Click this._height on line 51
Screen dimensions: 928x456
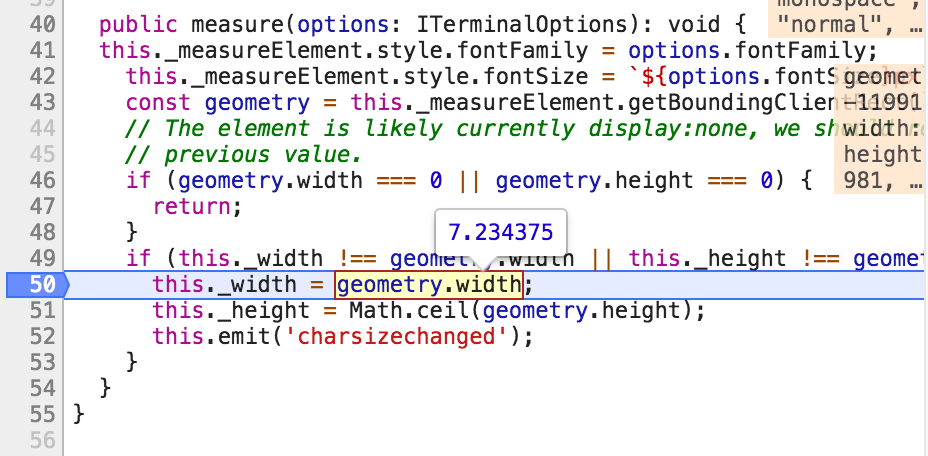click(231, 311)
